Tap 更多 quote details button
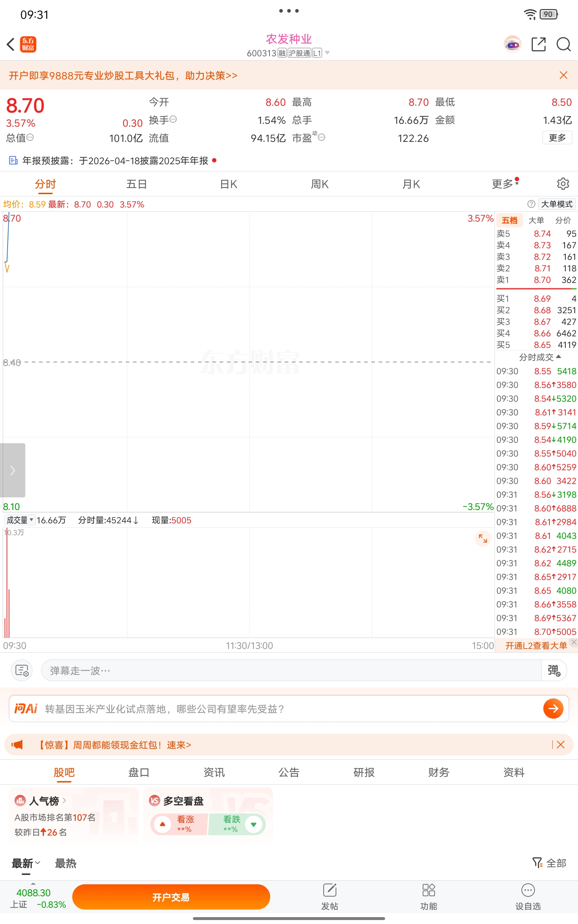The image size is (578, 924). (x=557, y=138)
